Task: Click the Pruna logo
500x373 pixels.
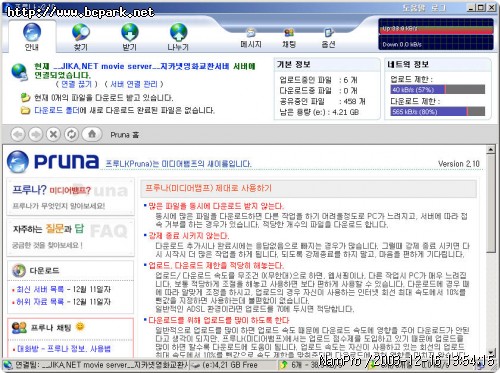Action: coord(53,161)
